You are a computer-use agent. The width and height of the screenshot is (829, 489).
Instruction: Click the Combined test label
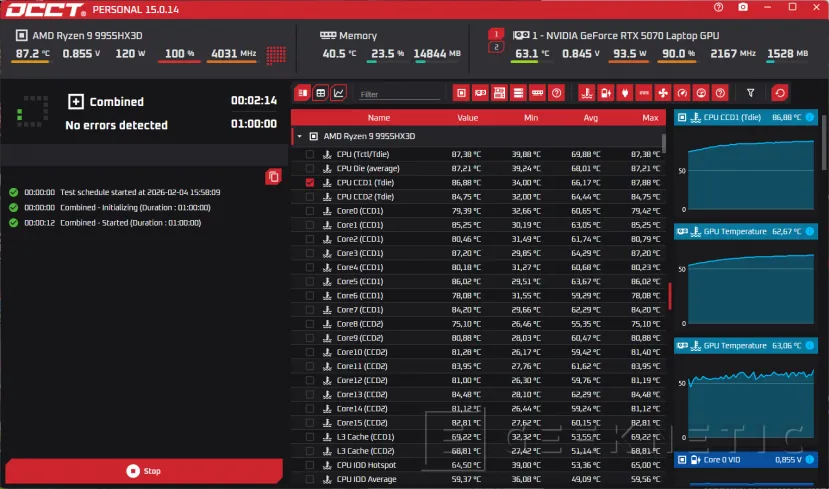click(x=116, y=101)
